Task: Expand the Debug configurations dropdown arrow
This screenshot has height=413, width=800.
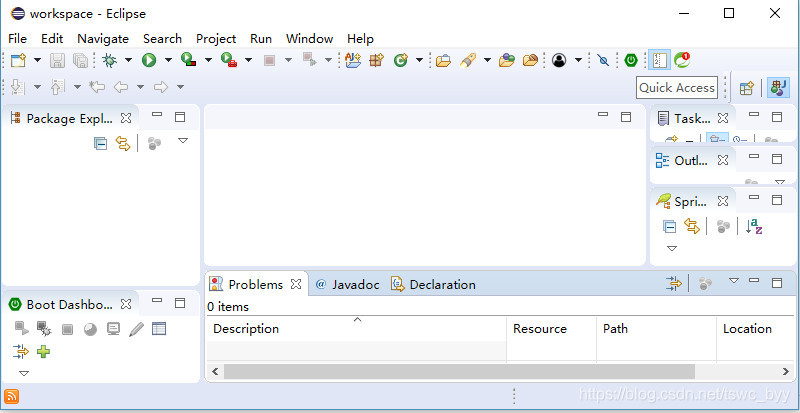Action: coord(128,60)
